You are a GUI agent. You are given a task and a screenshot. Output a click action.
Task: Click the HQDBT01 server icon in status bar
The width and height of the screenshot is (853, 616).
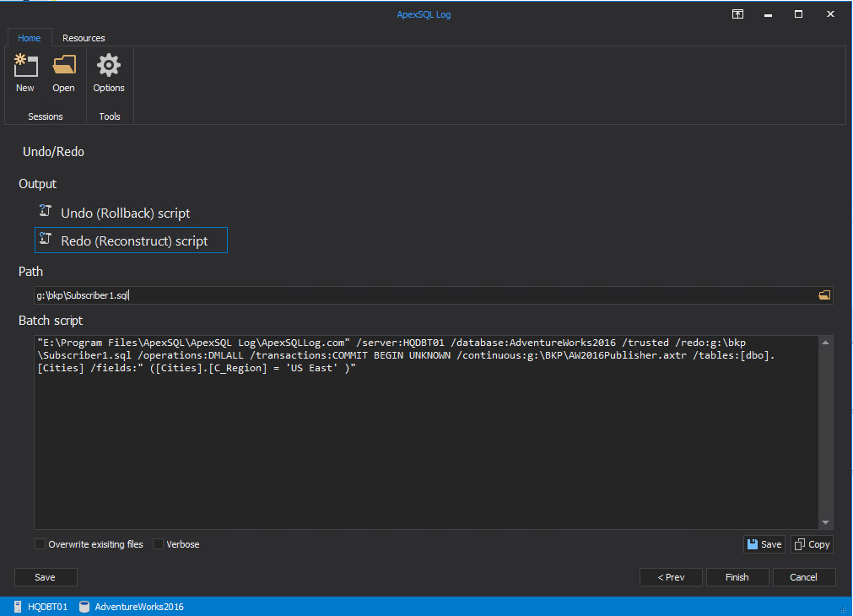(x=19, y=607)
